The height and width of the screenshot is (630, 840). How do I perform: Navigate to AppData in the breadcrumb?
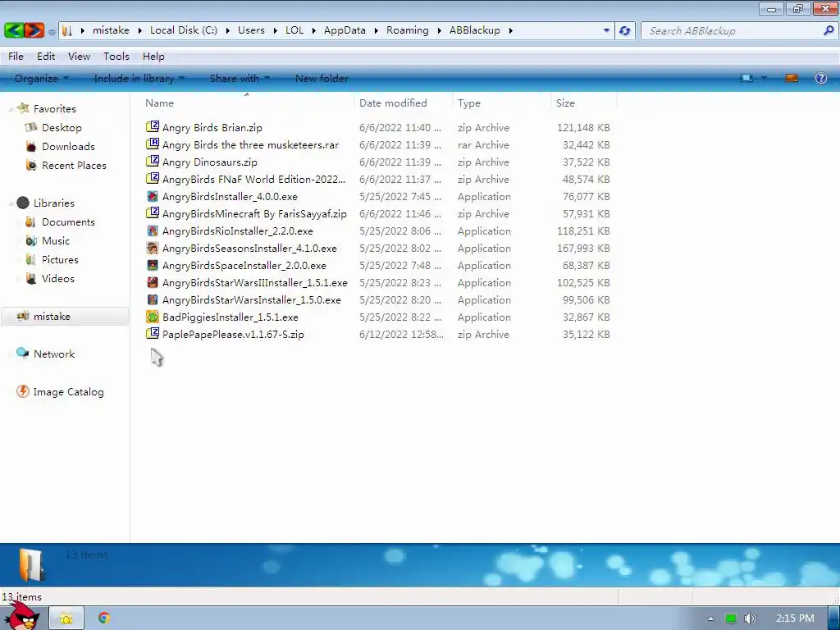345,30
